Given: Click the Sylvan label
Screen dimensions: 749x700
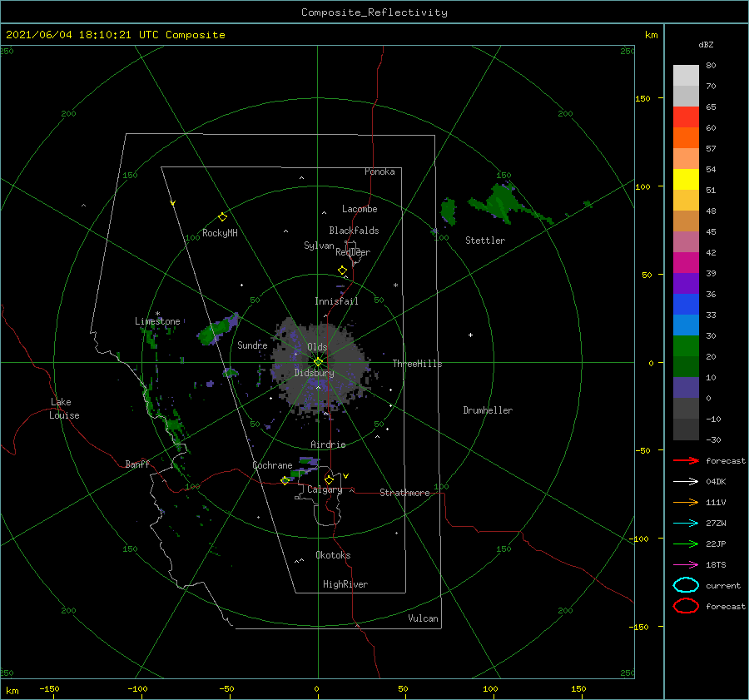Looking at the screenshot, I should (319, 246).
